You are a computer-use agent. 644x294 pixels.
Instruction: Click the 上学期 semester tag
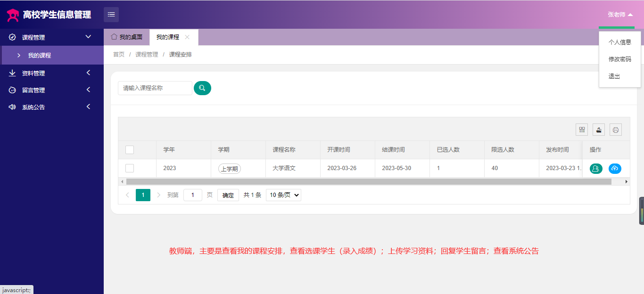pyautogui.click(x=230, y=169)
